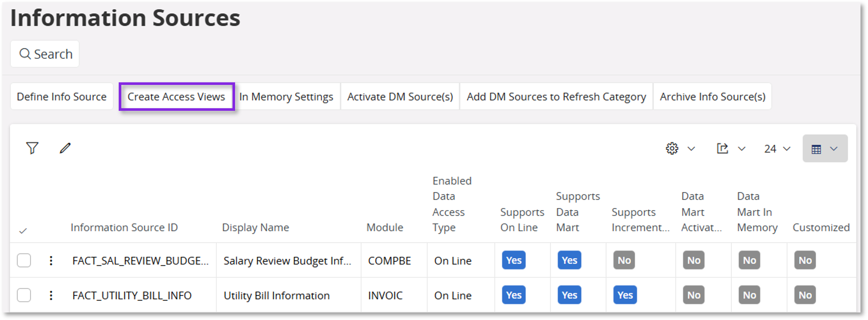Screen dimensions: 868x320
Task: Click the Search field
Action: point(45,54)
